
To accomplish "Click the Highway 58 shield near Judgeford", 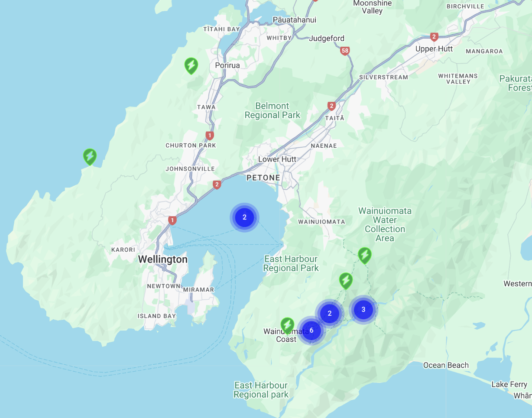I will pyautogui.click(x=345, y=51).
